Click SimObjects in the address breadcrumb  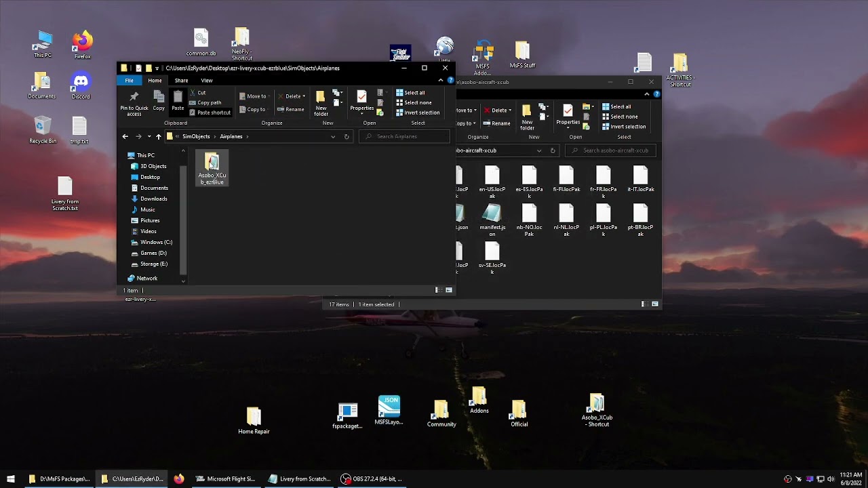pos(196,137)
